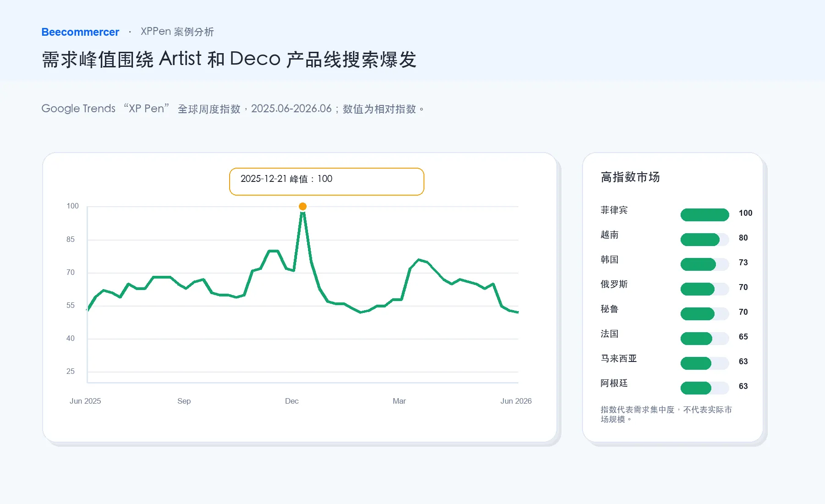
Task: Click the 越南 country label
Action: point(610,235)
